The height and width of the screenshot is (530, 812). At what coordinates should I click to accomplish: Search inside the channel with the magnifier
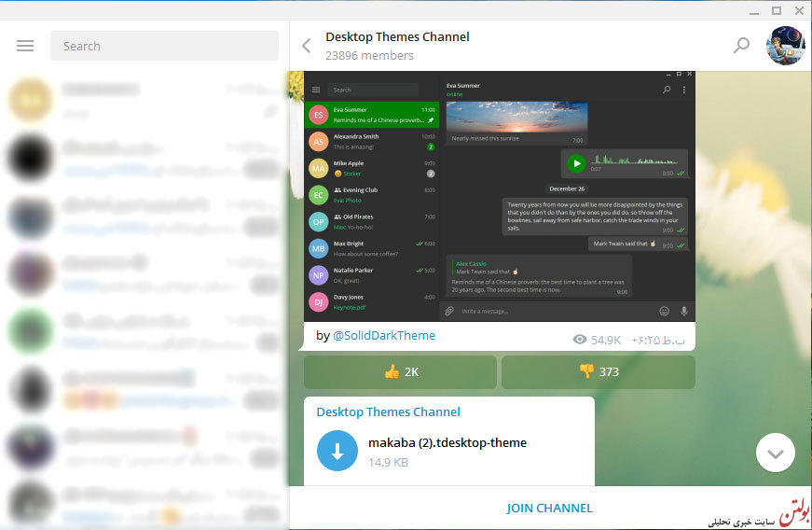(x=741, y=46)
